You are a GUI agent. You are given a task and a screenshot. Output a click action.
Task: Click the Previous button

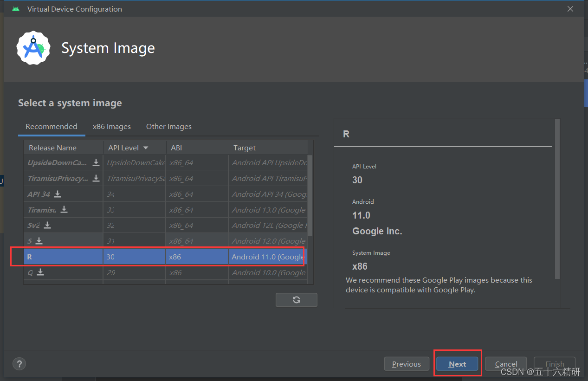(x=407, y=364)
